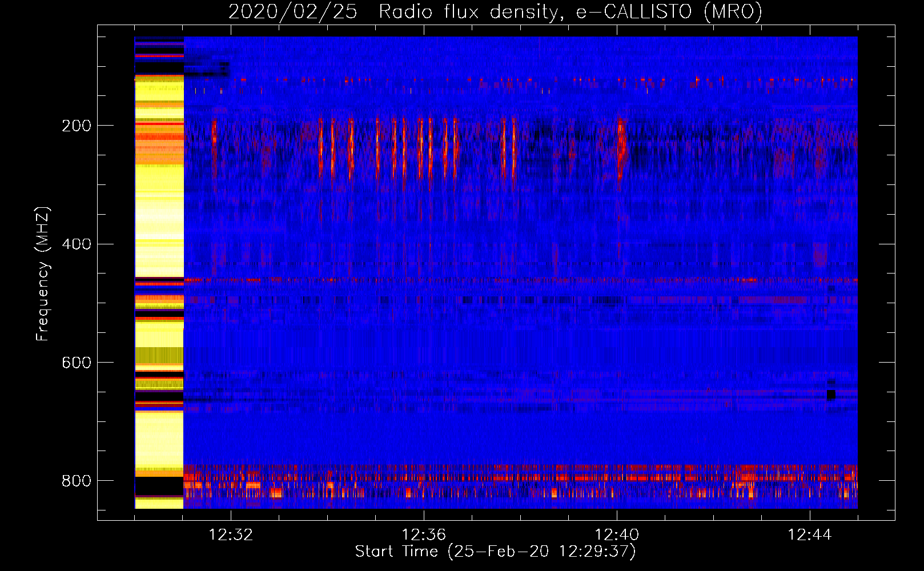924x571 pixels.
Task: Click the 12:36 time tick label
Action: click(x=424, y=535)
